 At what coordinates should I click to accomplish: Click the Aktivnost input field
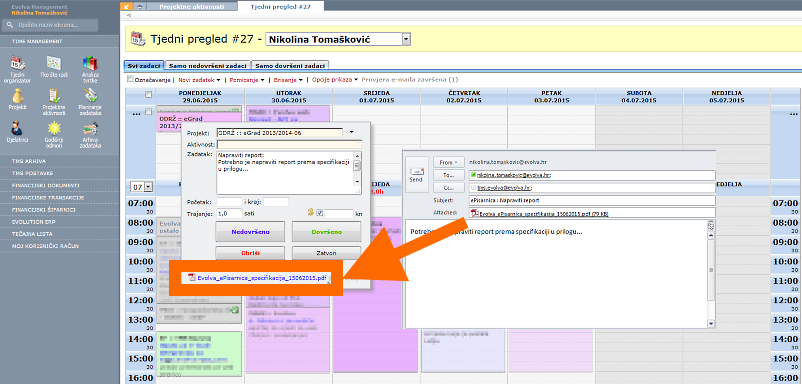[x=289, y=145]
